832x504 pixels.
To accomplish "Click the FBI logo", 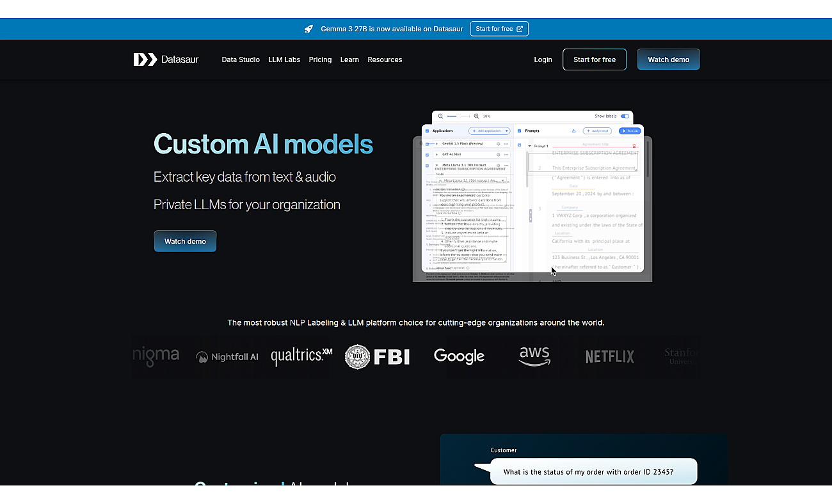I will pos(377,357).
